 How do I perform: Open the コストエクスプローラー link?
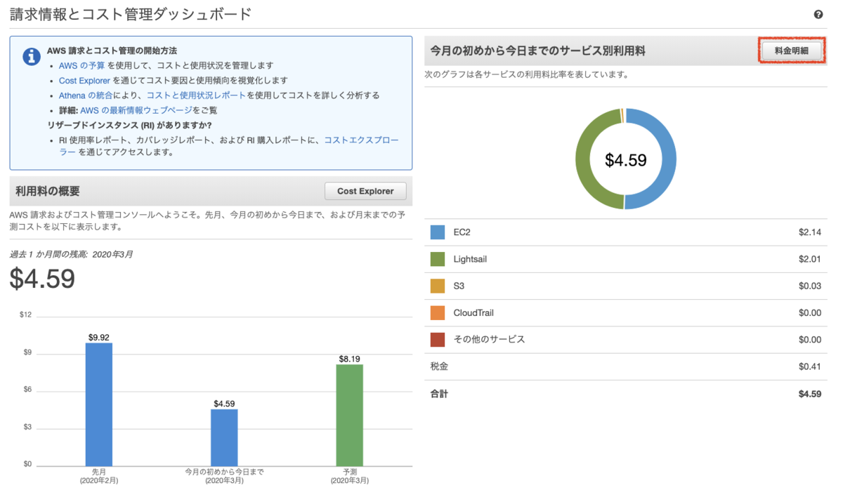point(361,140)
